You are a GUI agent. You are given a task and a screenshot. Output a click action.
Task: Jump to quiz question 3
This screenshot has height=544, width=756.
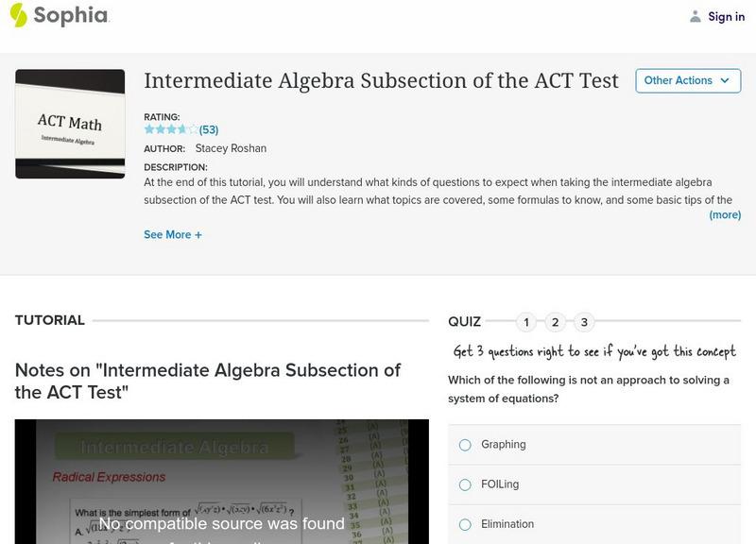coord(584,322)
